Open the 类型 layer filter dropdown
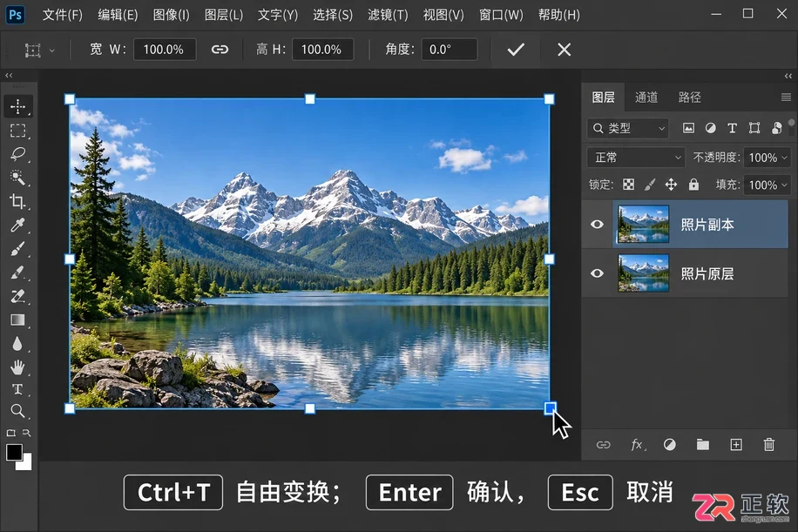The height and width of the screenshot is (532, 798). tap(627, 128)
